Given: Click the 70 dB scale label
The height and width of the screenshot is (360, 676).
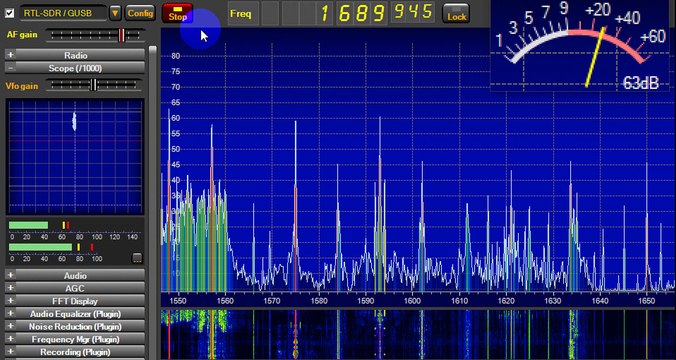Looking at the screenshot, I should (x=175, y=87).
